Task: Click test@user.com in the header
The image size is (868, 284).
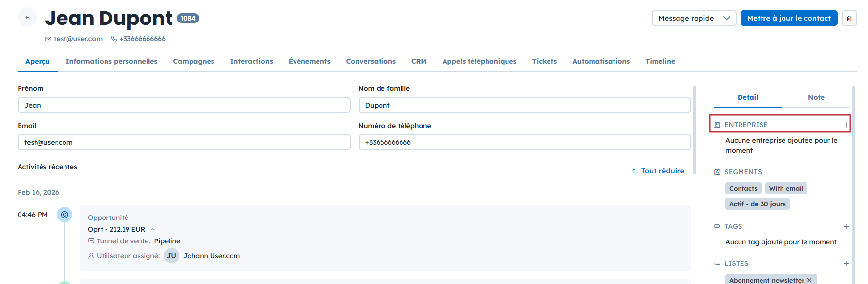Action: tap(78, 39)
